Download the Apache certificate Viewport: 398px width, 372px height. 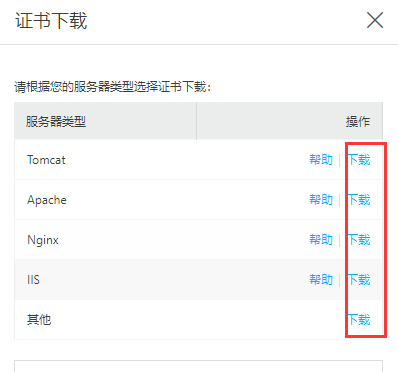click(359, 200)
